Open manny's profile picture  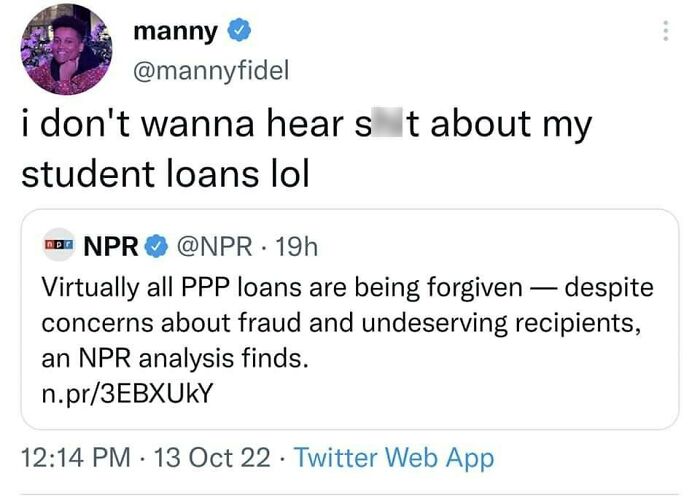tap(65, 50)
